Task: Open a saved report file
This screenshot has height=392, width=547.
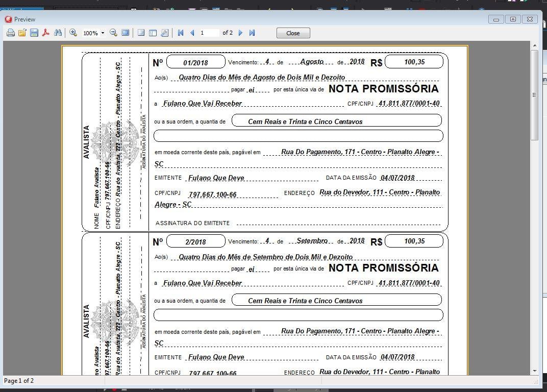Action: pos(22,33)
